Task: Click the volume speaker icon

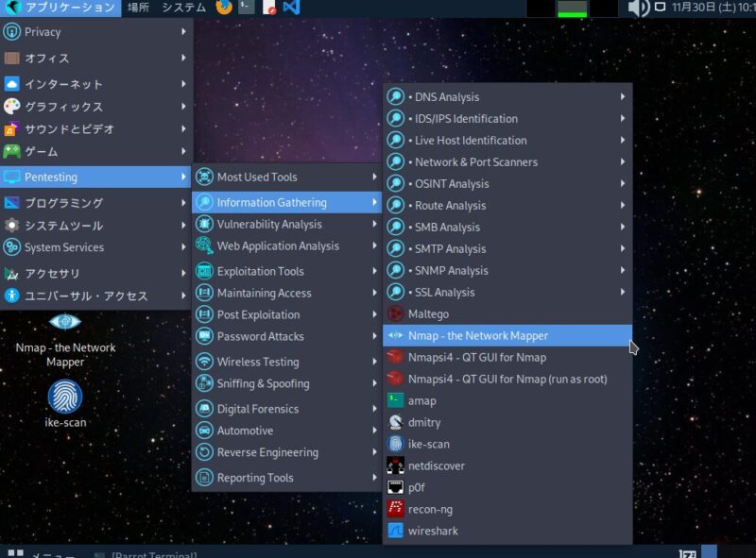Action: coord(639,8)
